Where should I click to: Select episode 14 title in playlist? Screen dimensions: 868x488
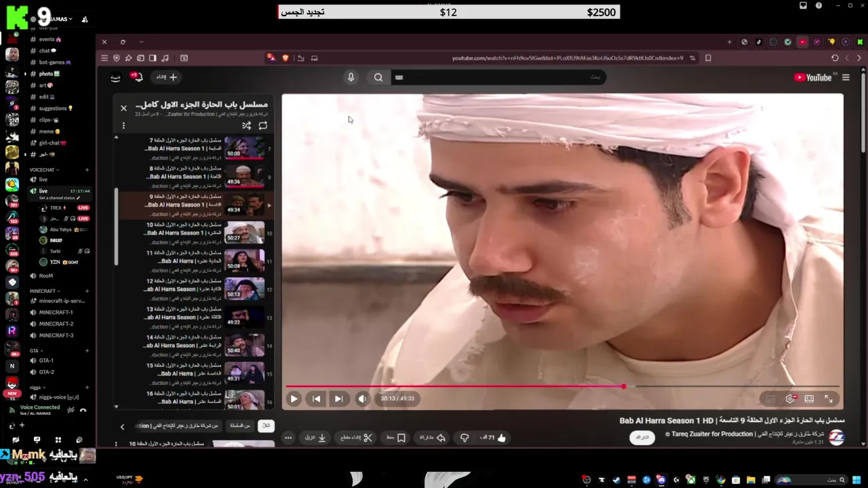[182, 342]
